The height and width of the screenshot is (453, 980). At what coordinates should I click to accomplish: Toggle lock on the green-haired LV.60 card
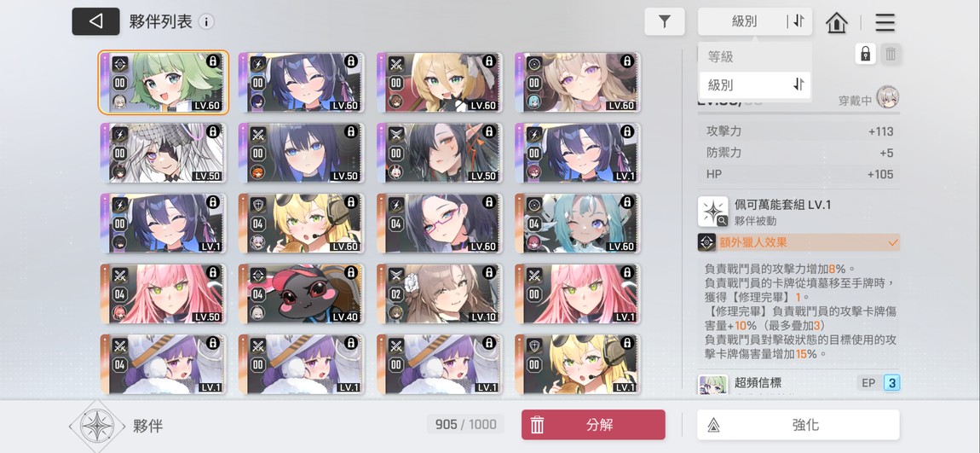click(212, 61)
